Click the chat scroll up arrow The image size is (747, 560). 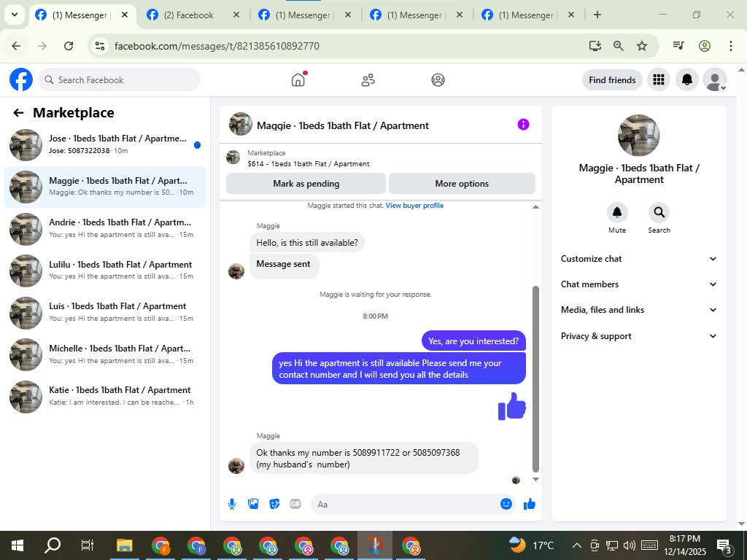click(x=535, y=206)
